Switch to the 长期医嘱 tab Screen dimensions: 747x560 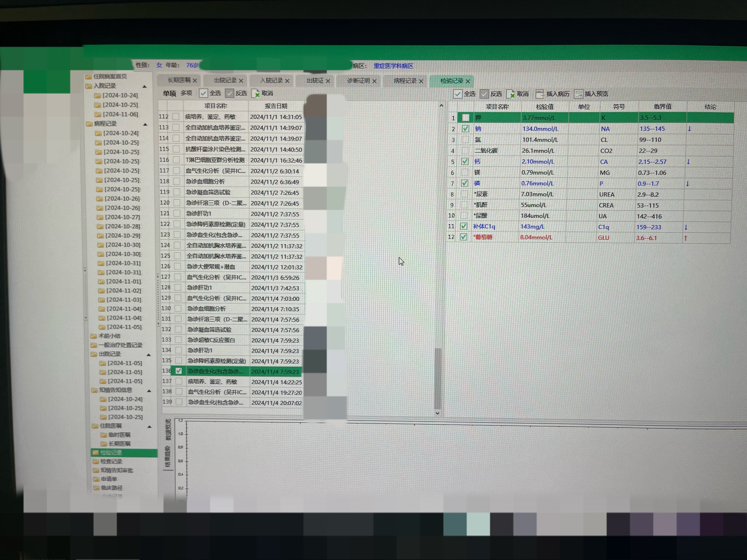coord(179,80)
